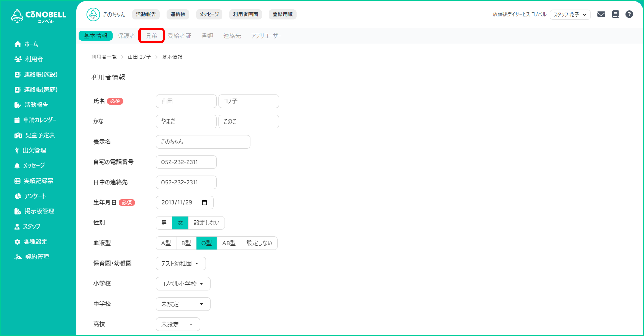Switch to the 連絡先 tab
The width and height of the screenshot is (644, 336).
[232, 36]
